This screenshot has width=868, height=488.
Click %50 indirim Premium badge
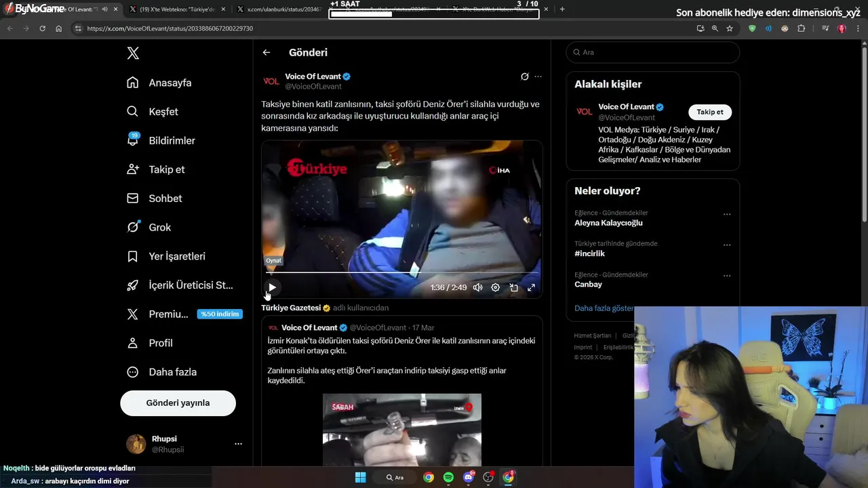tap(220, 314)
